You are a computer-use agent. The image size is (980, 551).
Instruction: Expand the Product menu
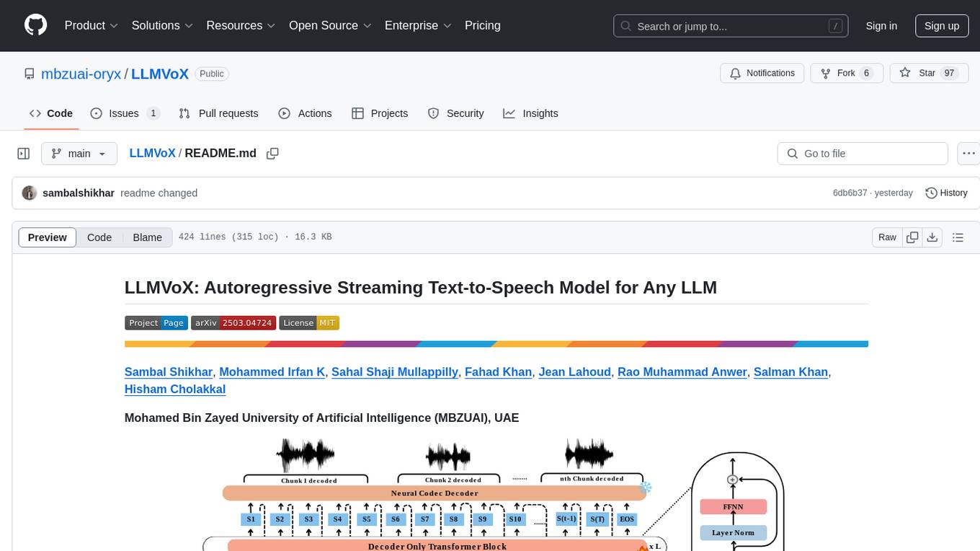pos(92,25)
